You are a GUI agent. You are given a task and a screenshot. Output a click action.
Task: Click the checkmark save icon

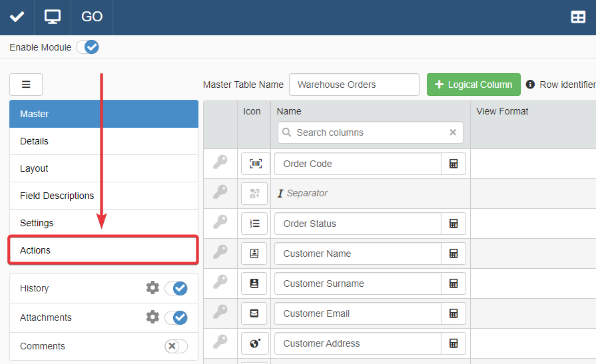[17, 17]
